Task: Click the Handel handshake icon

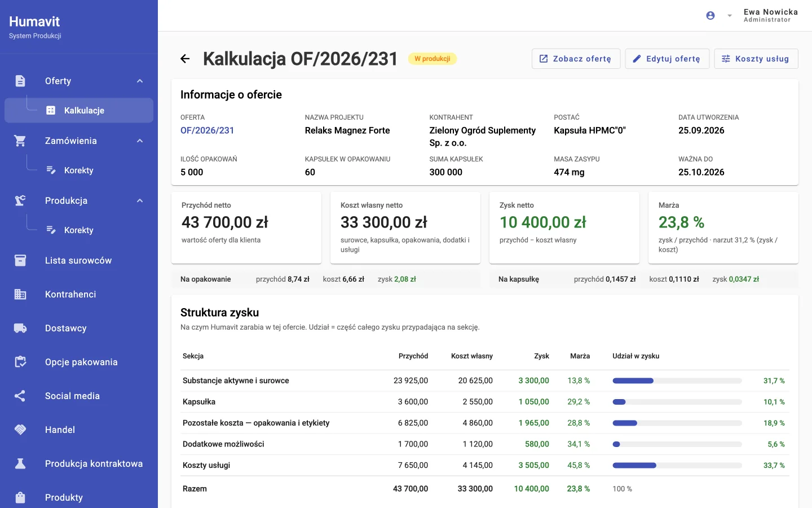Action: pyautogui.click(x=20, y=430)
